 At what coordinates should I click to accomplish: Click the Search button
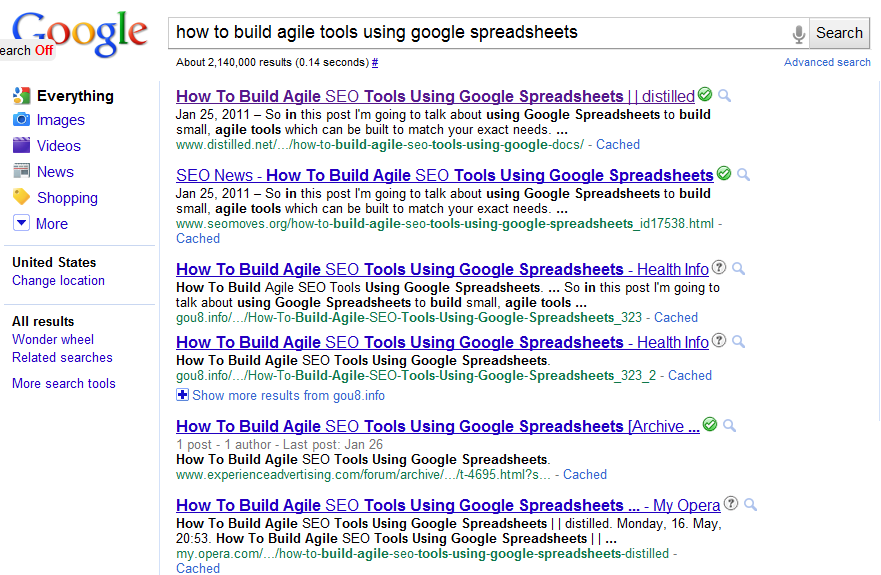pos(839,33)
